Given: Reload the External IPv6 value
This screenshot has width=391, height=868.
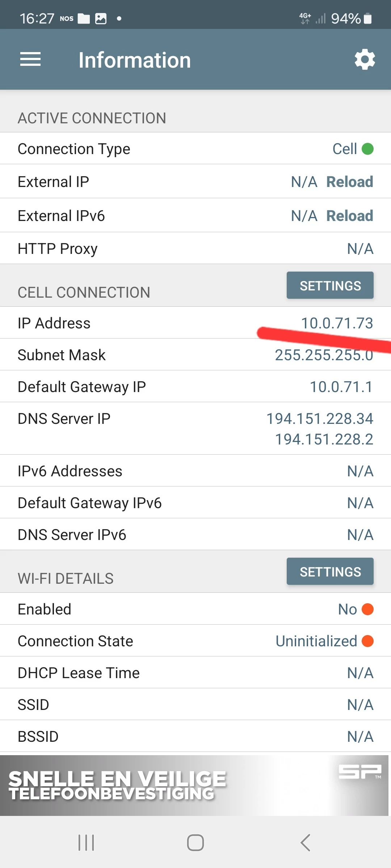Looking at the screenshot, I should (349, 216).
